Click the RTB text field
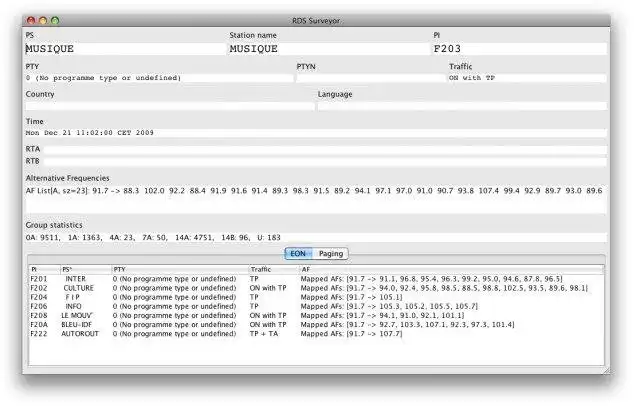Image resolution: width=640 pixels, height=406 pixels. [x=325, y=162]
